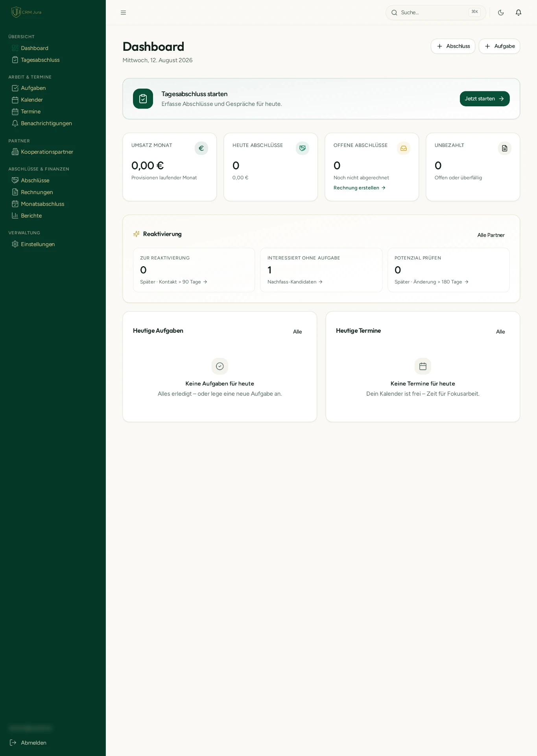Click the Abschlüsse handshake icon in sidebar
Viewport: 537px width, 756px height.
tap(15, 180)
